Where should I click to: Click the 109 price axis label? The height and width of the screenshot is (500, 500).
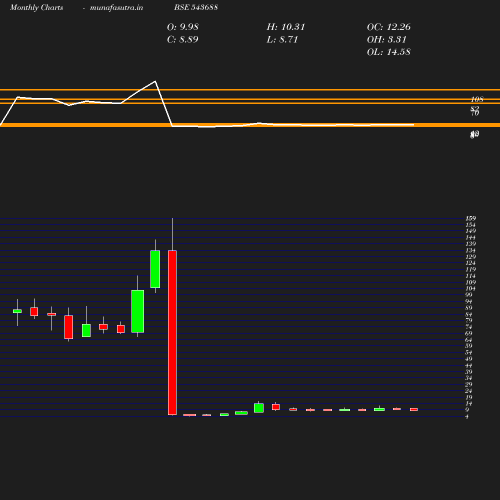[x=471, y=282]
